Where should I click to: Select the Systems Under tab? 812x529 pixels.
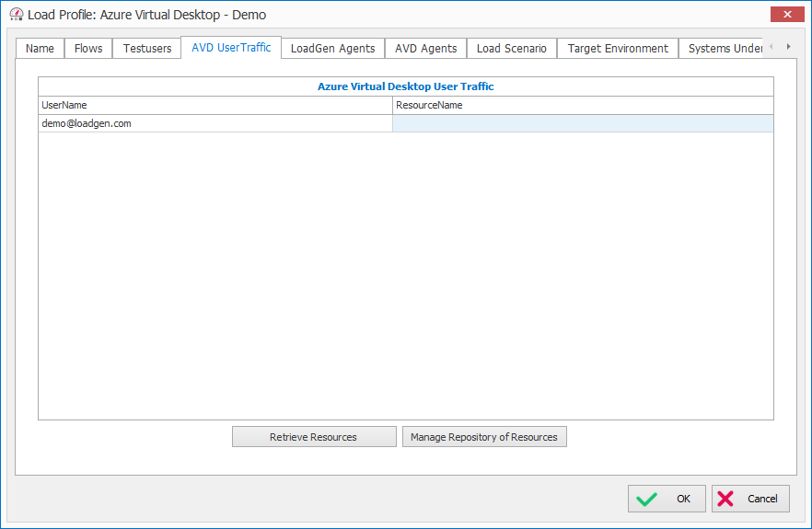724,49
